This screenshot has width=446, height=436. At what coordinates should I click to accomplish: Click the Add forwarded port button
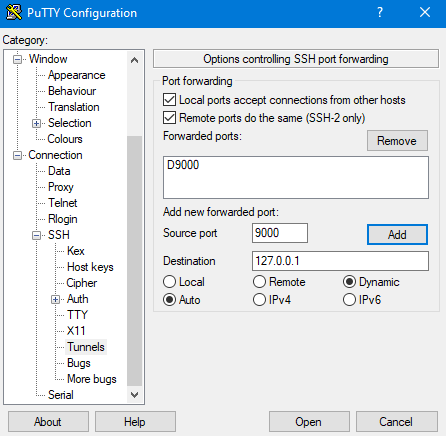coord(397,235)
